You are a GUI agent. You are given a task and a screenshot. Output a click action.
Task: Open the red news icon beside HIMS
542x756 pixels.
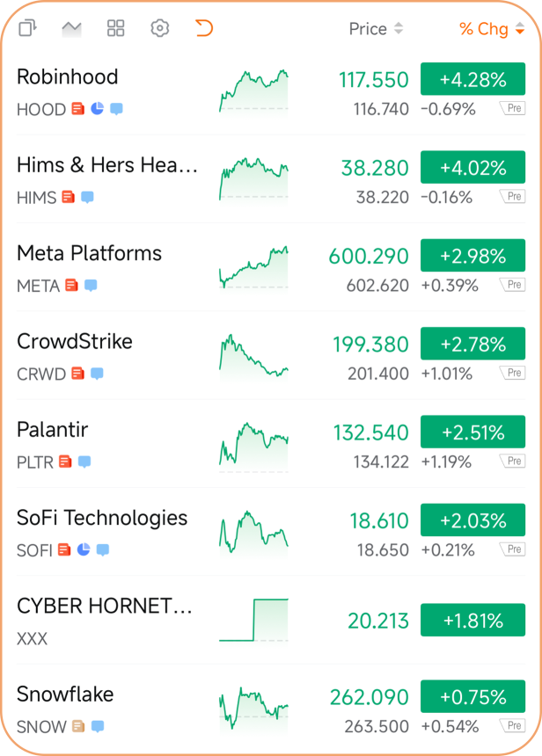pos(68,197)
